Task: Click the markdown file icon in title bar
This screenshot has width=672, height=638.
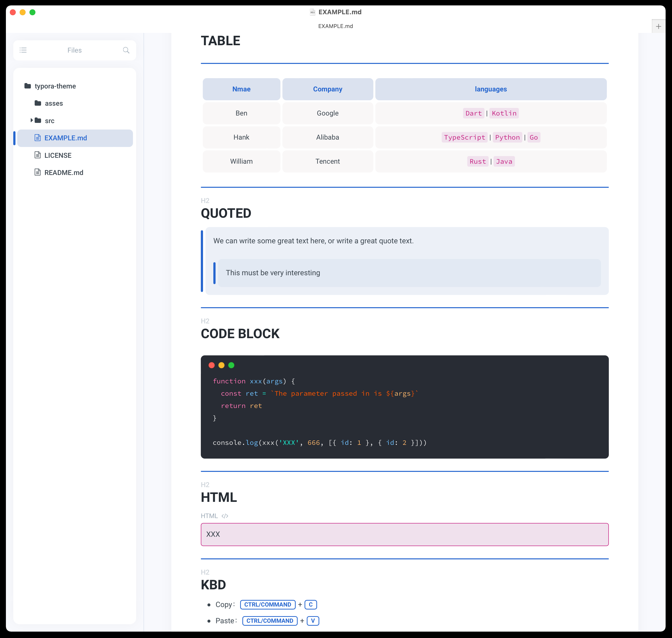Action: 312,12
